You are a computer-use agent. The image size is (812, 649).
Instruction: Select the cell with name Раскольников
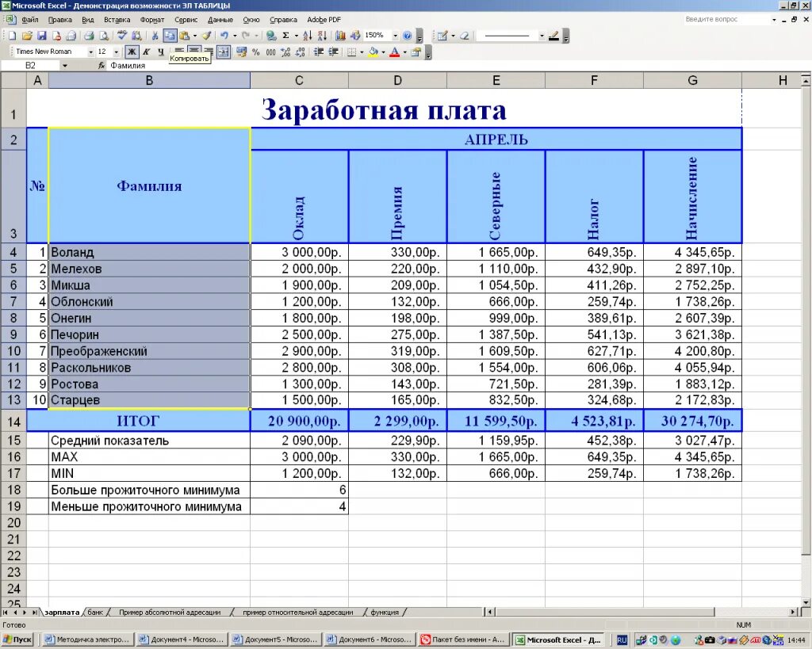[149, 368]
